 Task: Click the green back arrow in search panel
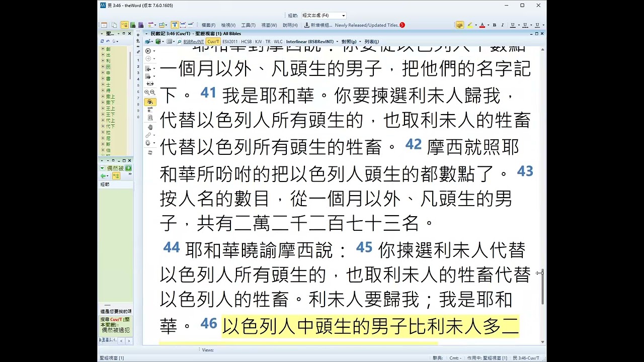tap(103, 176)
